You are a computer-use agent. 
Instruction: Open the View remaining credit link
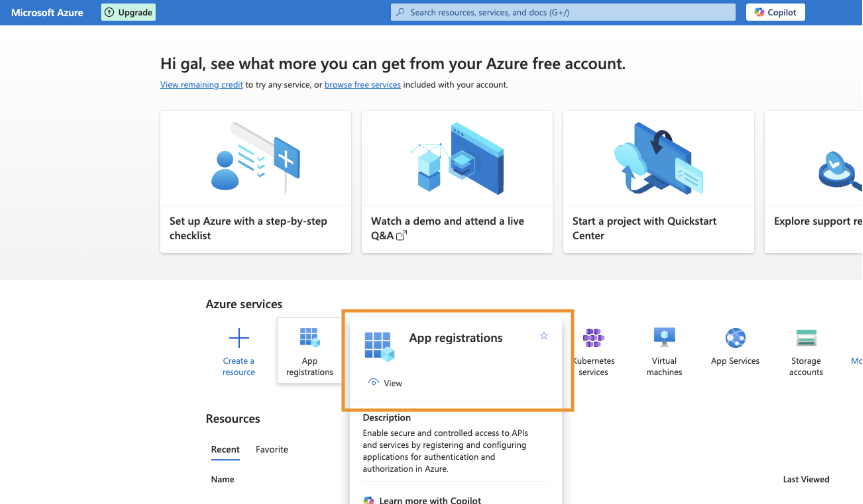(201, 84)
